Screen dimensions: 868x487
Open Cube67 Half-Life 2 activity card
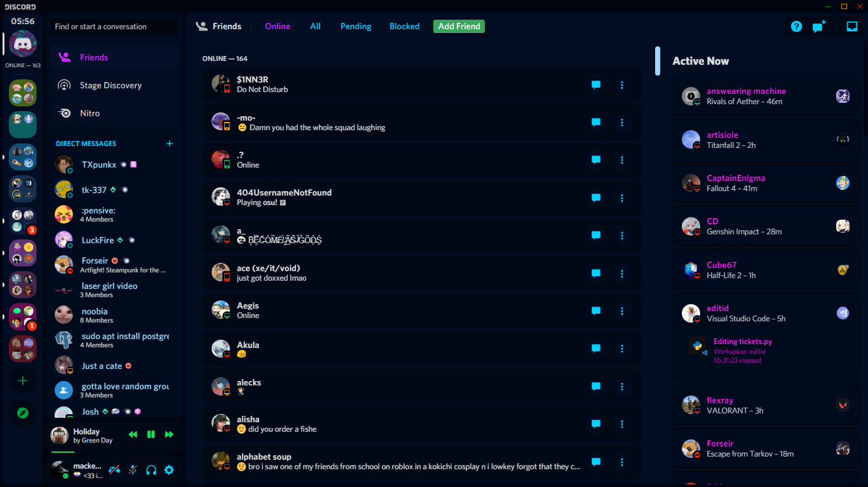(x=765, y=270)
